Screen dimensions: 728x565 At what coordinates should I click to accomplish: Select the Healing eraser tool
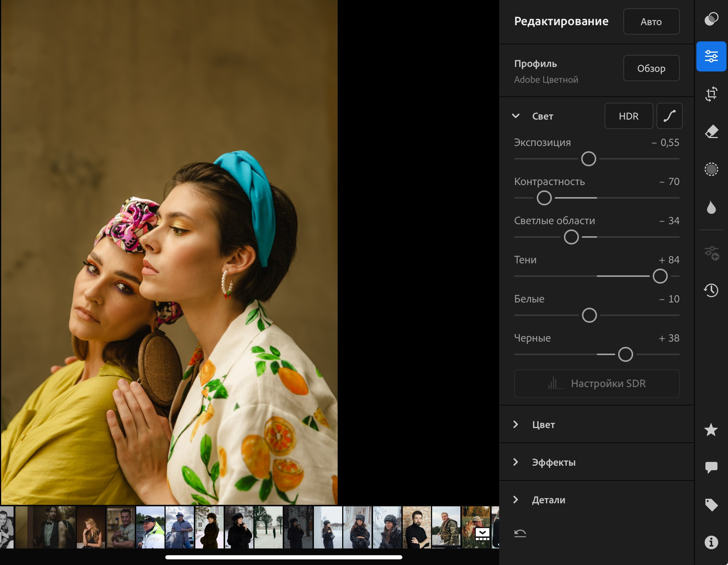[x=711, y=132]
